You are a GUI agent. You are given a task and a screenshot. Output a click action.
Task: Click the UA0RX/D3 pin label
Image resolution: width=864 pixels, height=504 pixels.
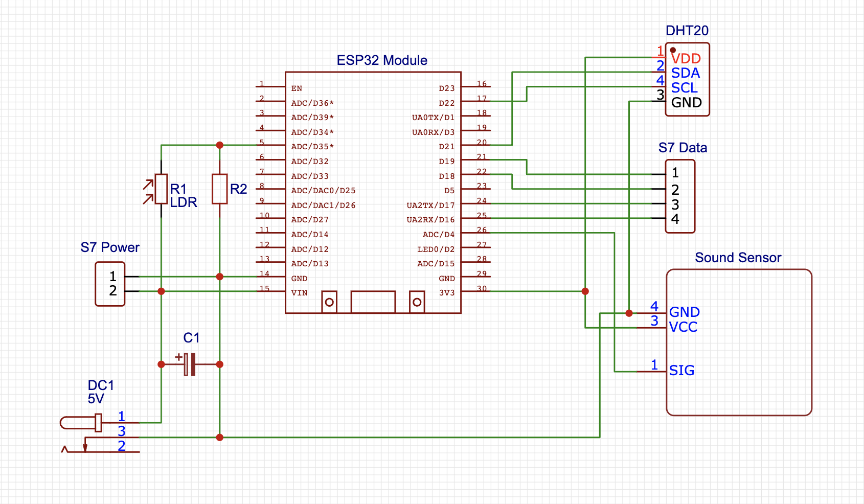click(434, 132)
